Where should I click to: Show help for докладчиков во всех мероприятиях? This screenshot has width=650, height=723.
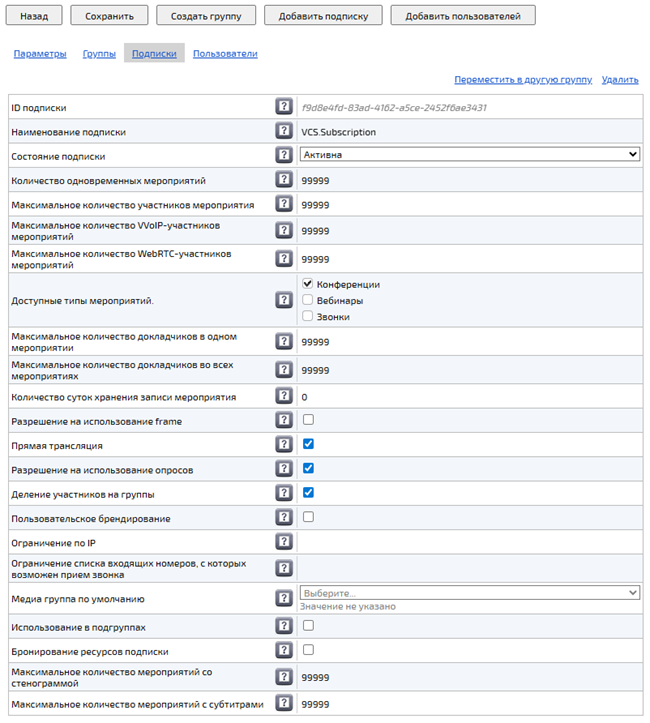[x=284, y=370]
